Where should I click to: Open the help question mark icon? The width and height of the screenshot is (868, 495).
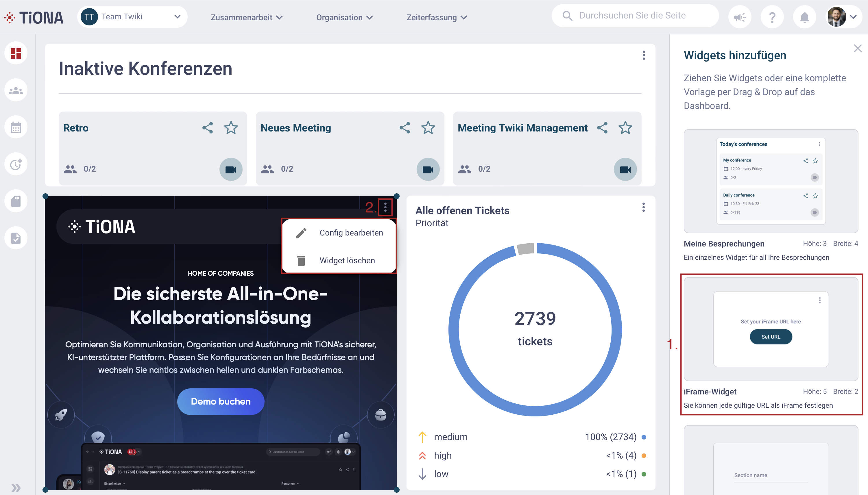pyautogui.click(x=772, y=17)
